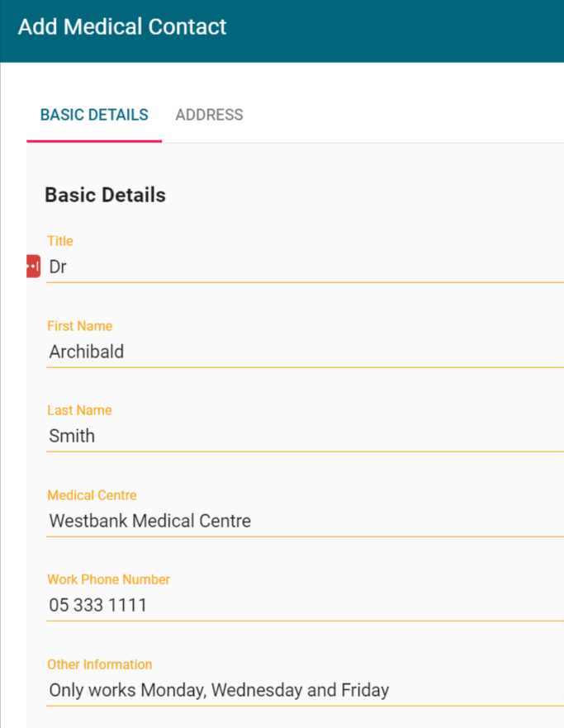Focus the Work Phone Number field
The width and height of the screenshot is (564, 728).
click(x=306, y=605)
